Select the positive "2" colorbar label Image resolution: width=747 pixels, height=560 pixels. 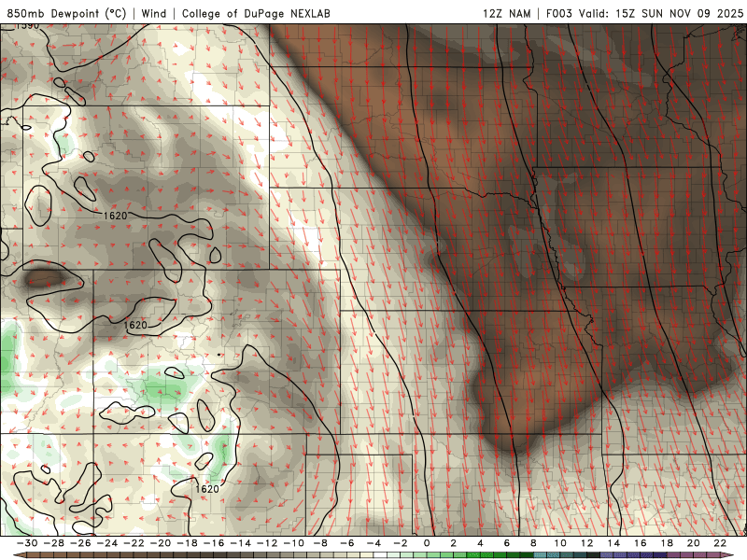point(454,543)
